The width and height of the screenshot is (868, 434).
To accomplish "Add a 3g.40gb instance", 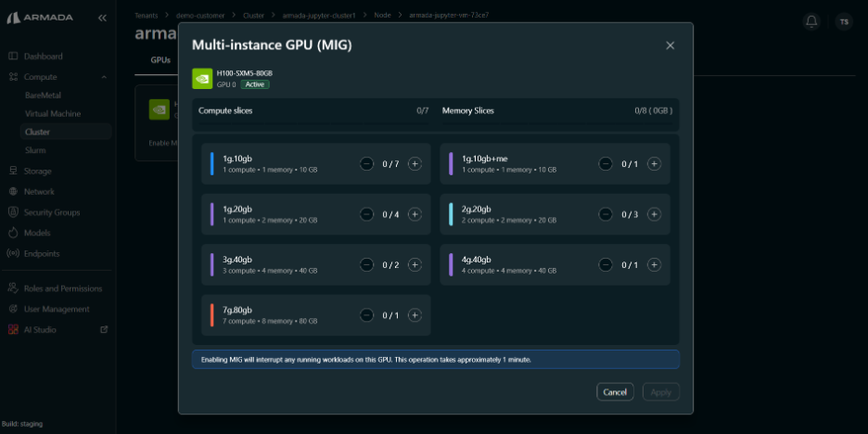I will click(415, 264).
